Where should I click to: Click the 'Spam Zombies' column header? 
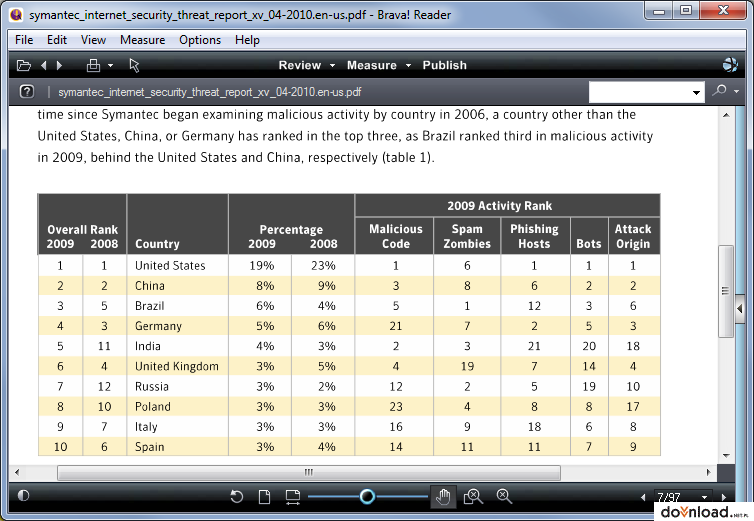click(467, 236)
